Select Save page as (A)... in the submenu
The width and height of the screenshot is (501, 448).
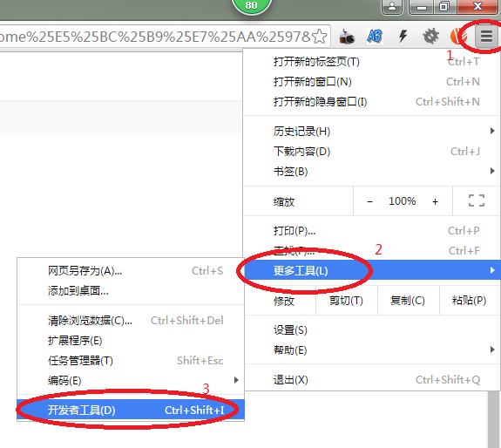click(x=131, y=271)
